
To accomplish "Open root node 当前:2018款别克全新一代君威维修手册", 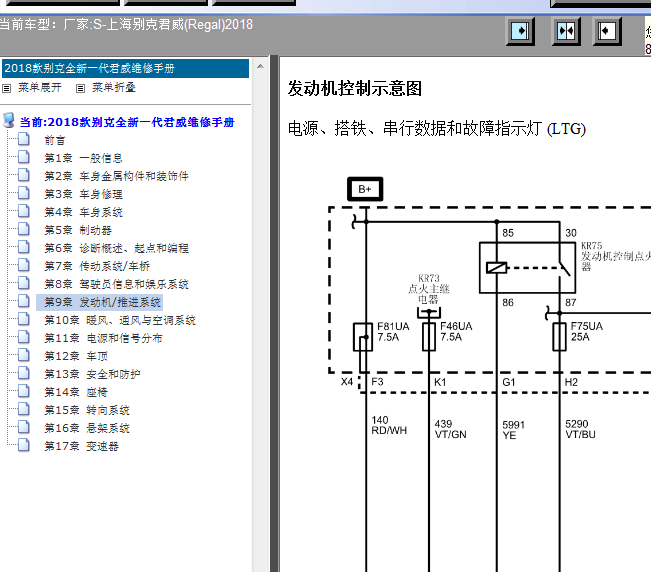I will point(127,122).
